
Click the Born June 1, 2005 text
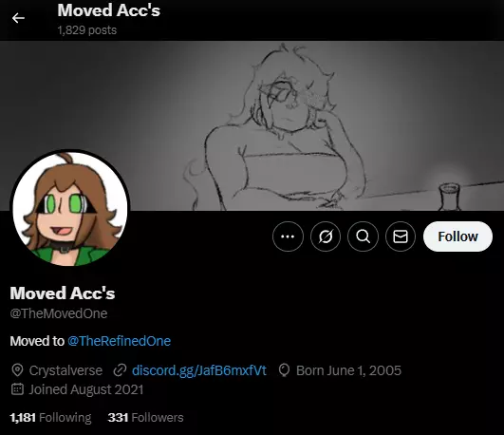pyautogui.click(x=348, y=370)
